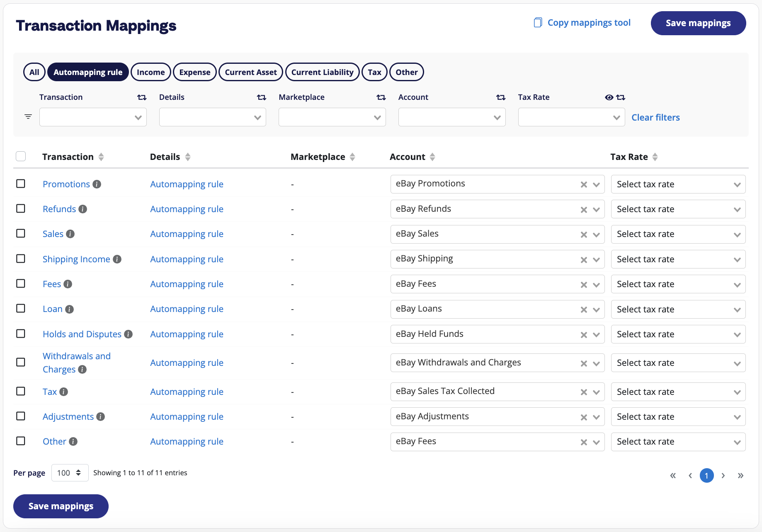Click the info icon next to Other transaction
762x532 pixels.
coord(73,441)
